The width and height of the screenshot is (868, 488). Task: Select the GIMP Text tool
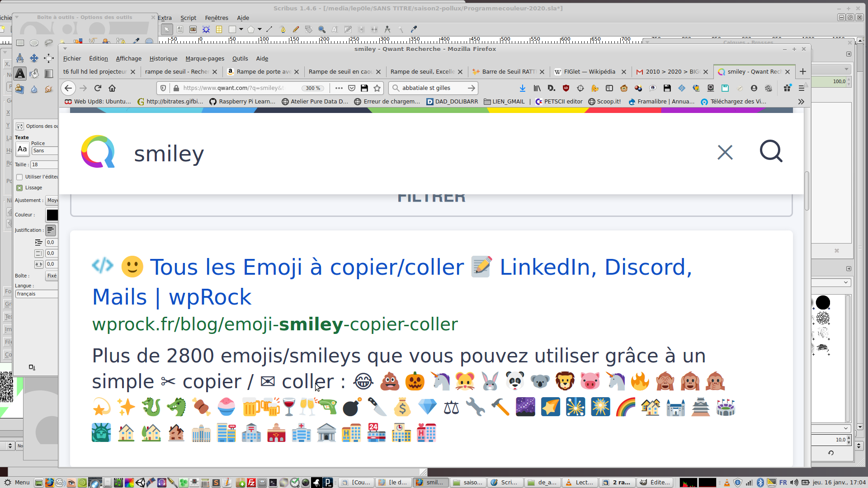[20, 74]
